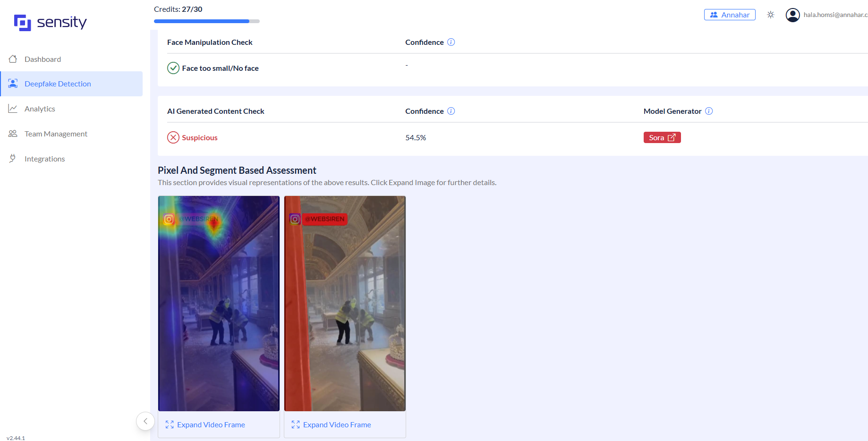Select Deepfake Detection in the sidebar
The height and width of the screenshot is (441, 868).
(x=58, y=84)
